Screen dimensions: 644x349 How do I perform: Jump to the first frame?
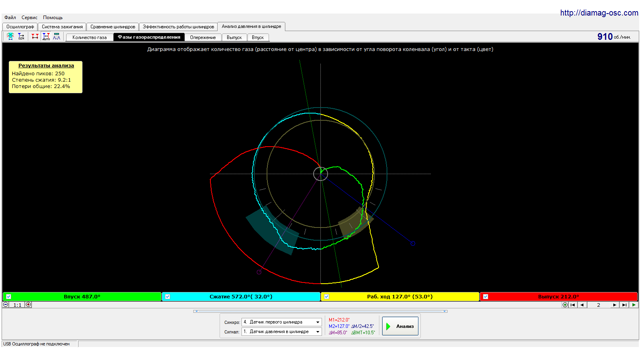(x=573, y=305)
